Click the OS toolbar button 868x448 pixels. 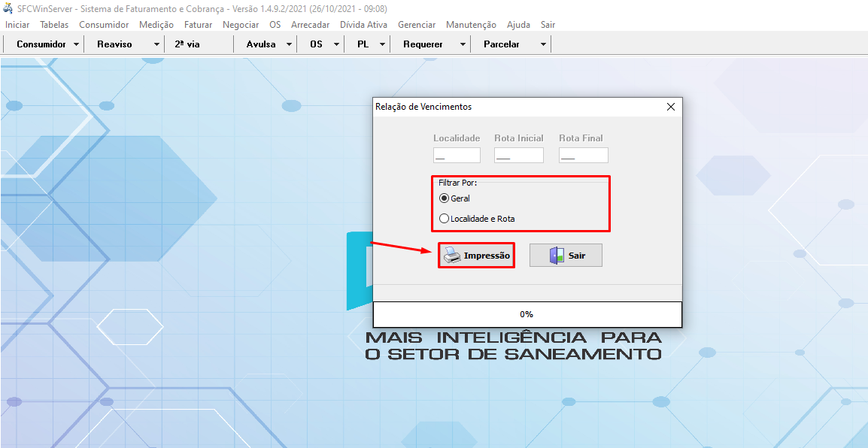(316, 44)
